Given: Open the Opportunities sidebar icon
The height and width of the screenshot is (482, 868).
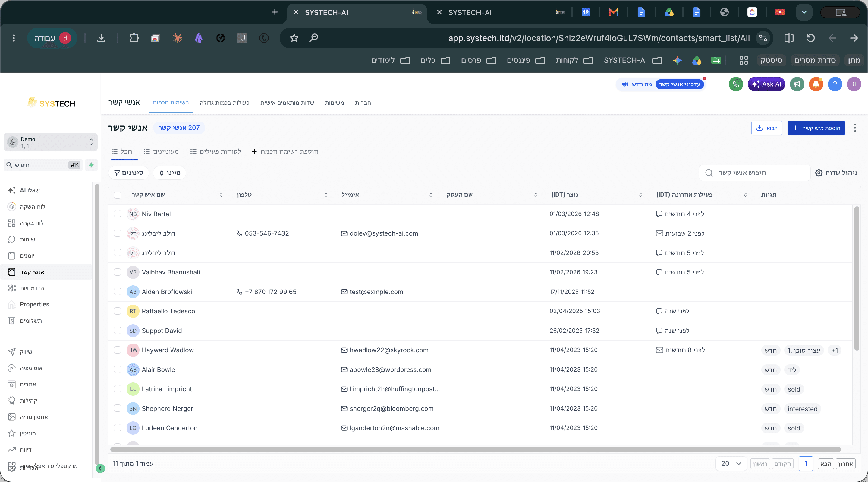Looking at the screenshot, I should [x=12, y=288].
